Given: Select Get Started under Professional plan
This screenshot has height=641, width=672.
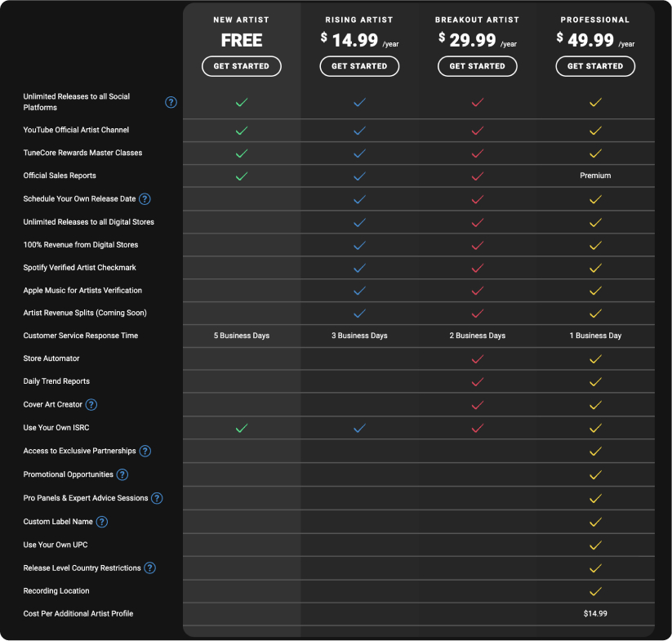Looking at the screenshot, I should [x=595, y=66].
